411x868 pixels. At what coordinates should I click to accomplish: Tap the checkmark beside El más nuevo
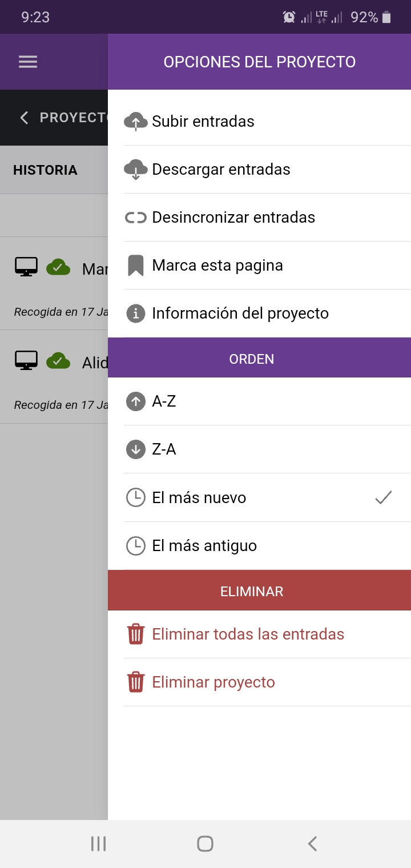click(x=384, y=498)
